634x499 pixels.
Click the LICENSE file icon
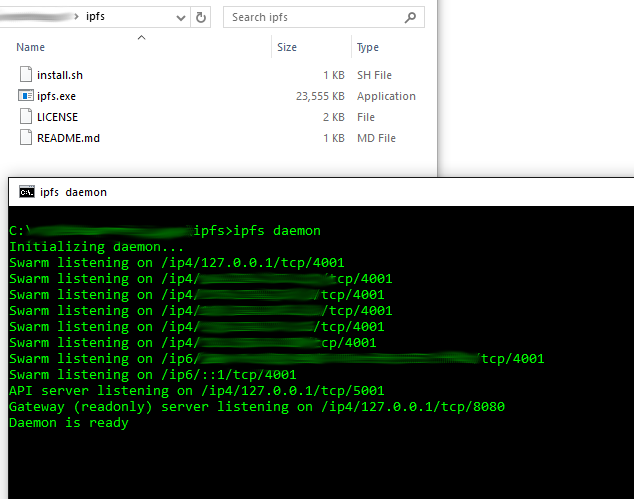click(26, 116)
